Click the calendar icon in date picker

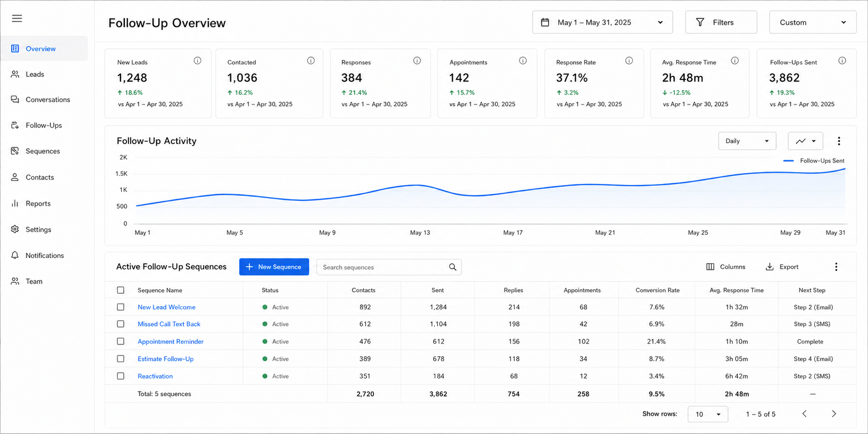[x=545, y=23]
